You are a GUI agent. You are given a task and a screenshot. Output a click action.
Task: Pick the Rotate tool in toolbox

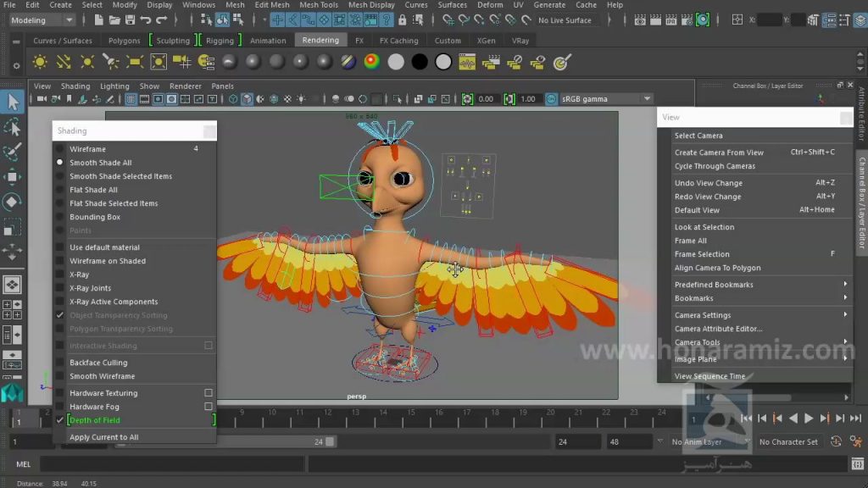pyautogui.click(x=12, y=202)
